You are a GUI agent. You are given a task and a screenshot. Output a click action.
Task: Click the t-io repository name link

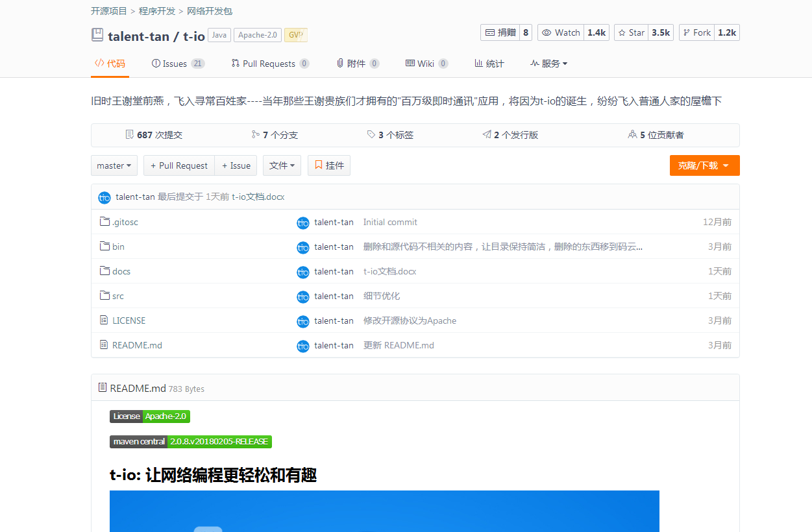click(194, 36)
